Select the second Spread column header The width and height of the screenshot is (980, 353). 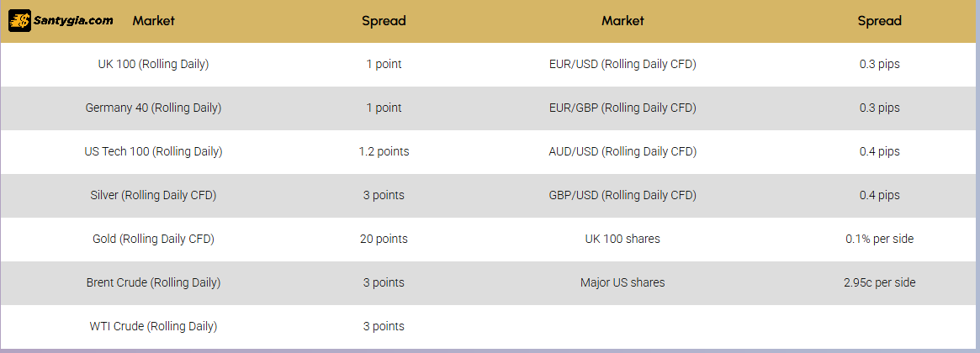coord(879,21)
